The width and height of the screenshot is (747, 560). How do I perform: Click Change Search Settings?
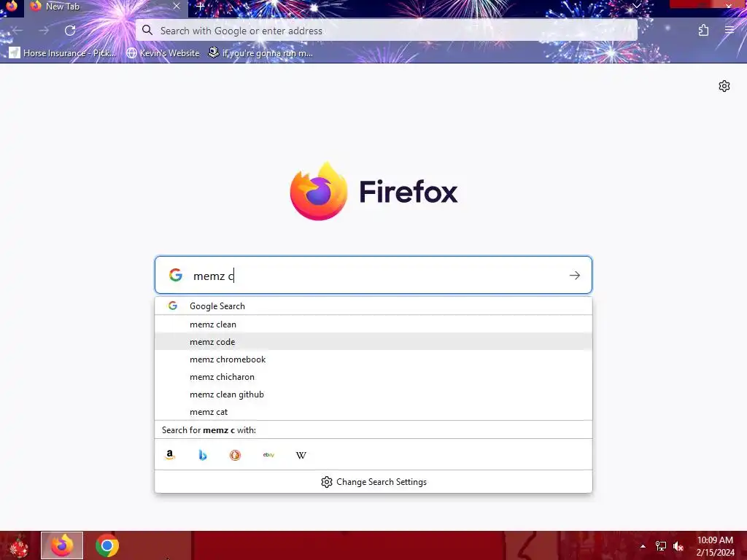(x=373, y=482)
